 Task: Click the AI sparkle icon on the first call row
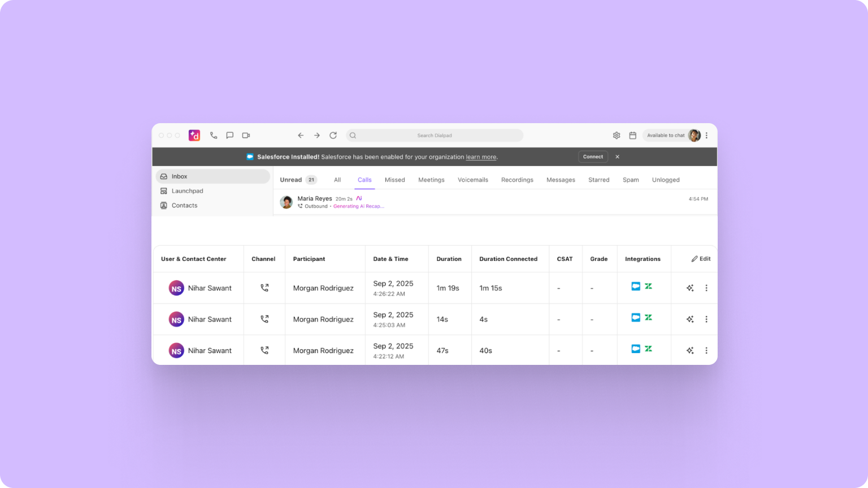(x=689, y=287)
